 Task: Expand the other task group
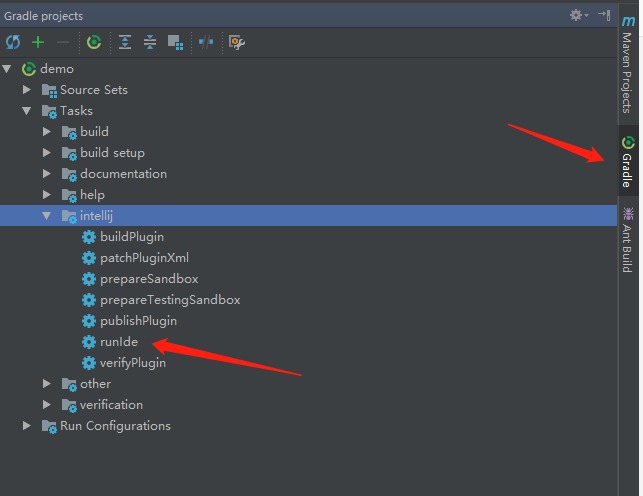pyautogui.click(x=47, y=383)
